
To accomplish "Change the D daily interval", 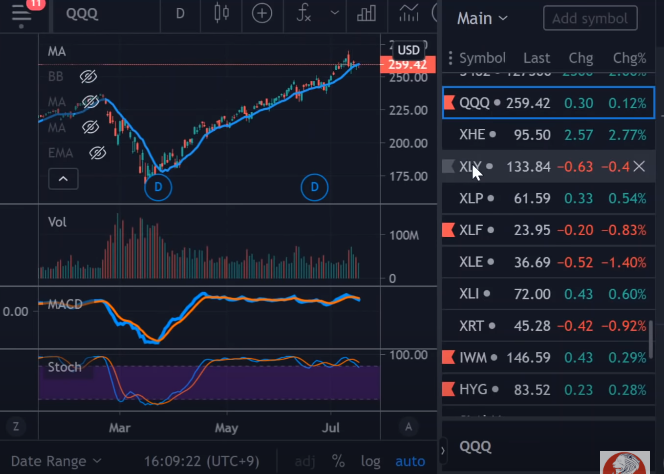I will coord(180,14).
